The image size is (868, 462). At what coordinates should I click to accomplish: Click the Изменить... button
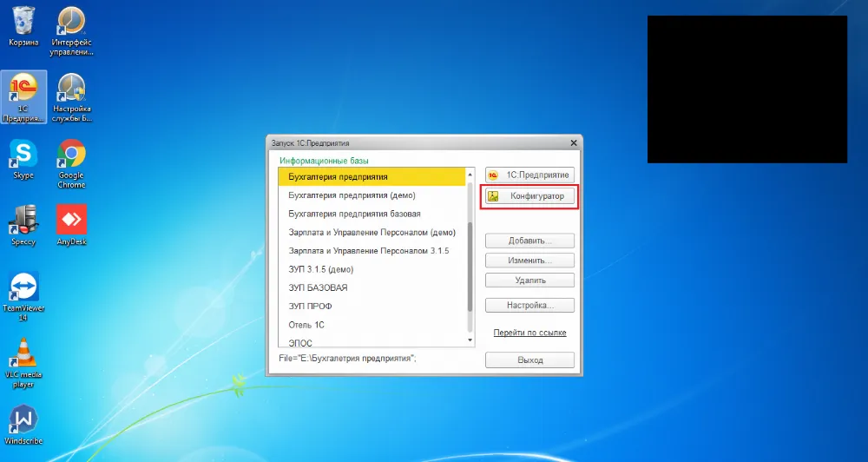click(529, 261)
